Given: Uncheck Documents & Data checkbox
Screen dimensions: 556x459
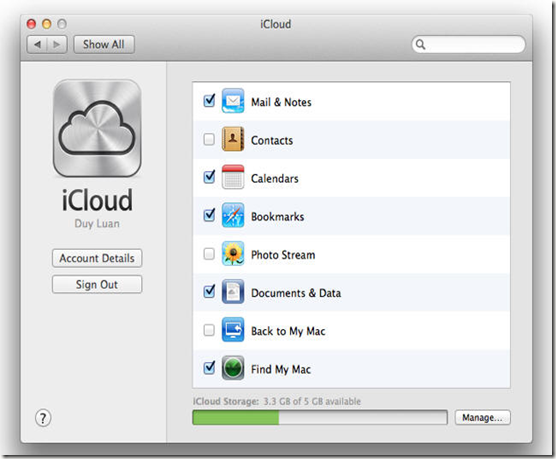Looking at the screenshot, I should [209, 291].
